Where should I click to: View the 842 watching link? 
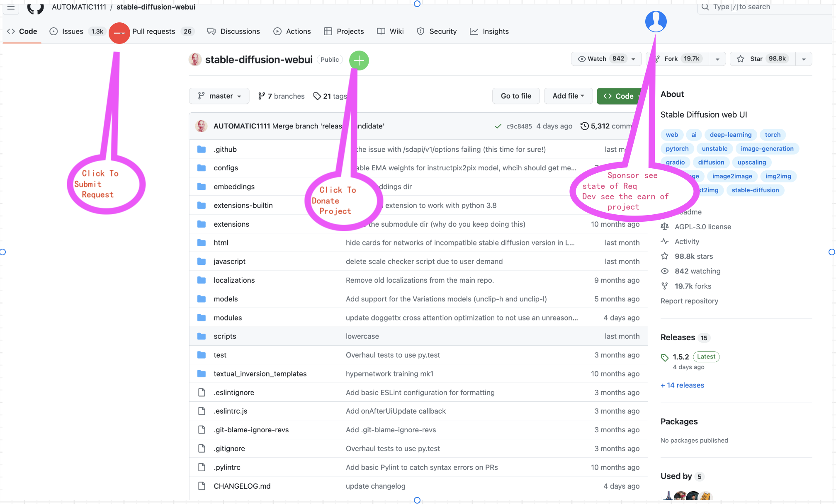coord(697,271)
